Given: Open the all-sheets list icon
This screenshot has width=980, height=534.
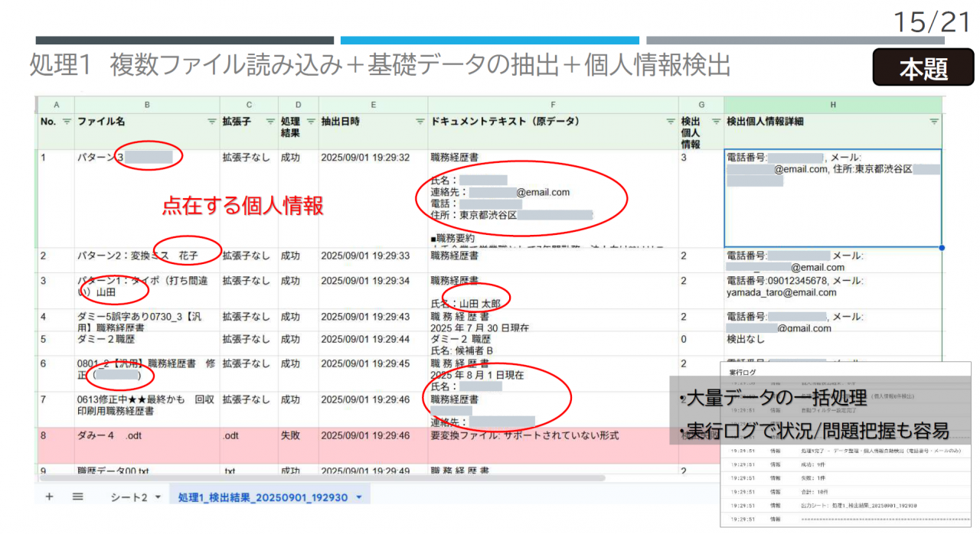Looking at the screenshot, I should [77, 497].
